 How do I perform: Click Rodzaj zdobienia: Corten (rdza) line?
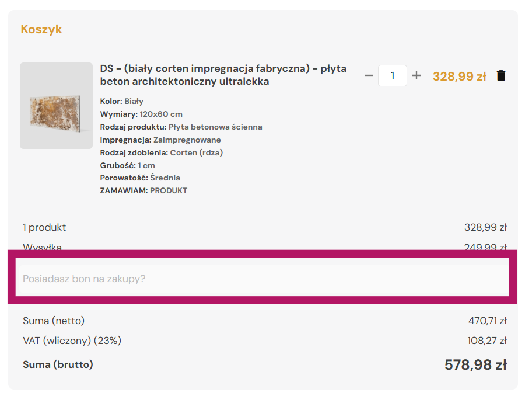click(x=162, y=153)
